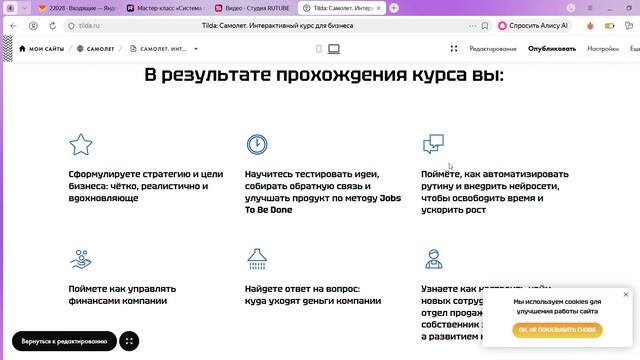Click the chat bubbles icon above the automation text

[433, 144]
